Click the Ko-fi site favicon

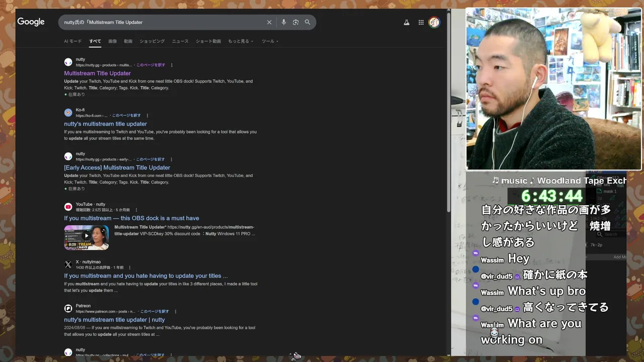tap(68, 113)
